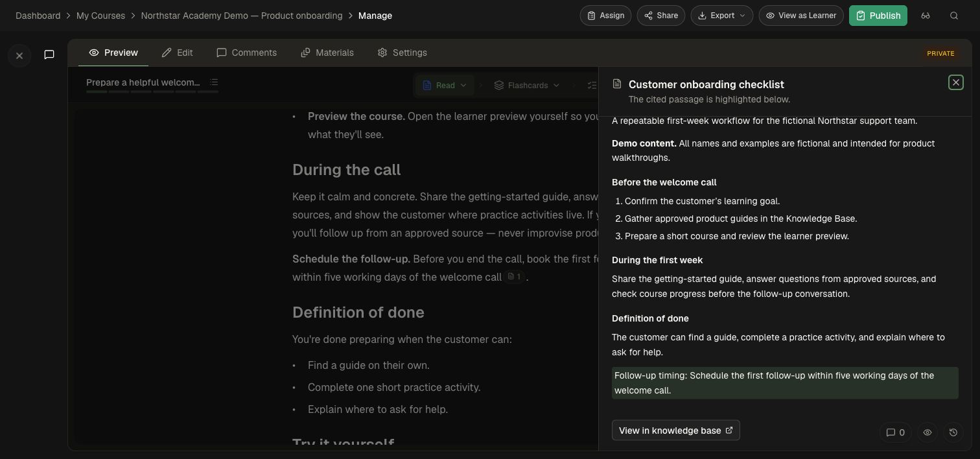Expand the Flashcards dropdown
This screenshot has width=980, height=459.
527,86
